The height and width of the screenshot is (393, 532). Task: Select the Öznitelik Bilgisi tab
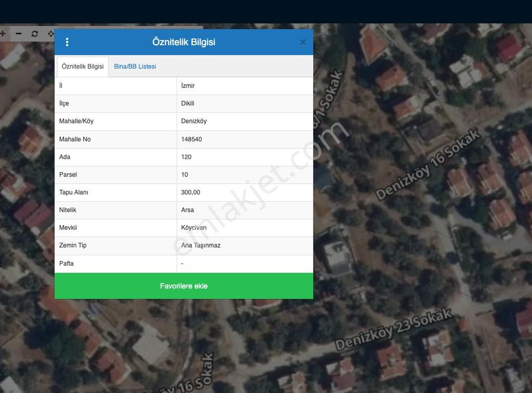pos(83,67)
